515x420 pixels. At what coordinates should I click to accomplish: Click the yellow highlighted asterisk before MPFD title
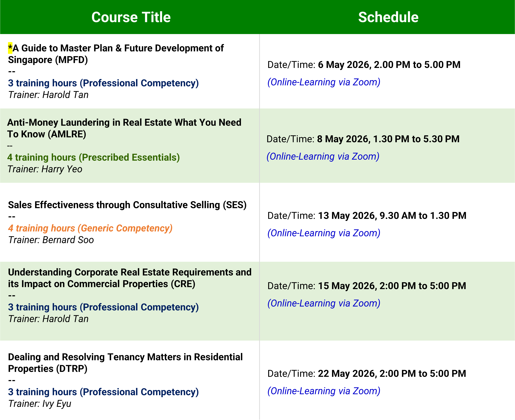10,48
